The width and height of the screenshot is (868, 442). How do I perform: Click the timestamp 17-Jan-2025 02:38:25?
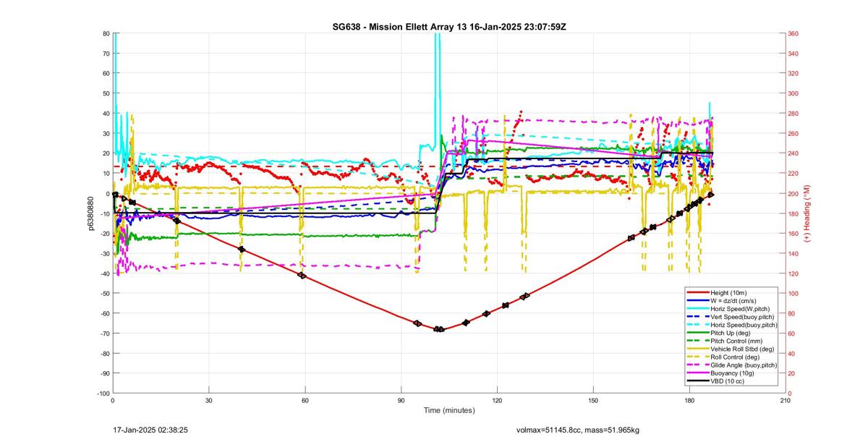tap(150, 430)
